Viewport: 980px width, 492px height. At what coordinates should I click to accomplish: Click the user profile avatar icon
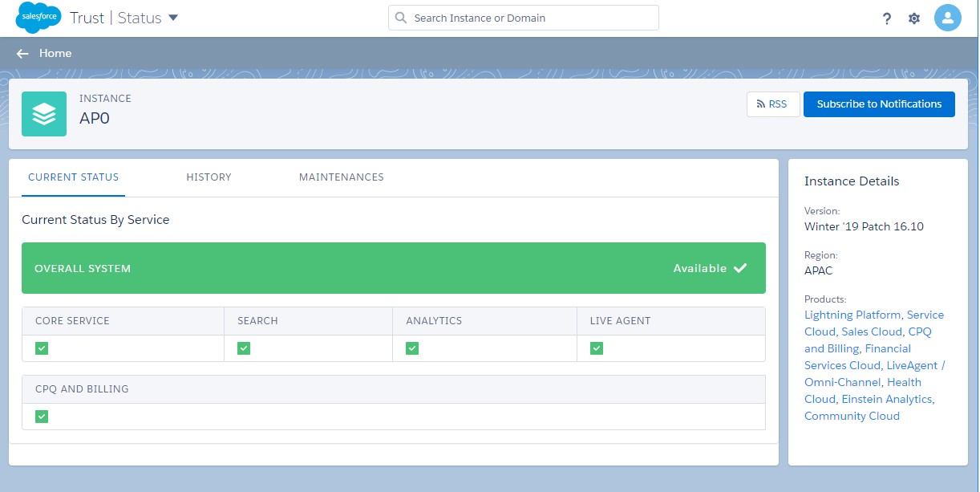947,18
